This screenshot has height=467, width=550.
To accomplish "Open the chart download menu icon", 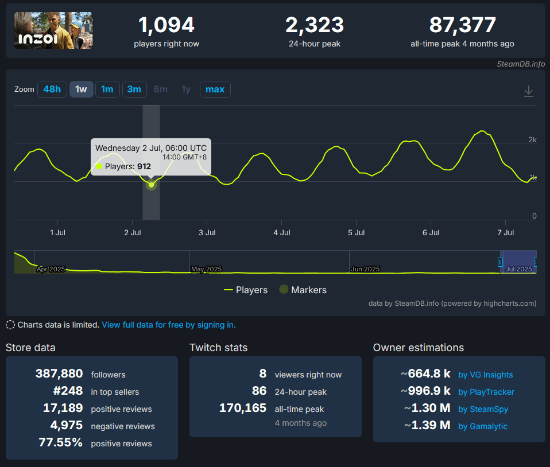I will (x=528, y=91).
